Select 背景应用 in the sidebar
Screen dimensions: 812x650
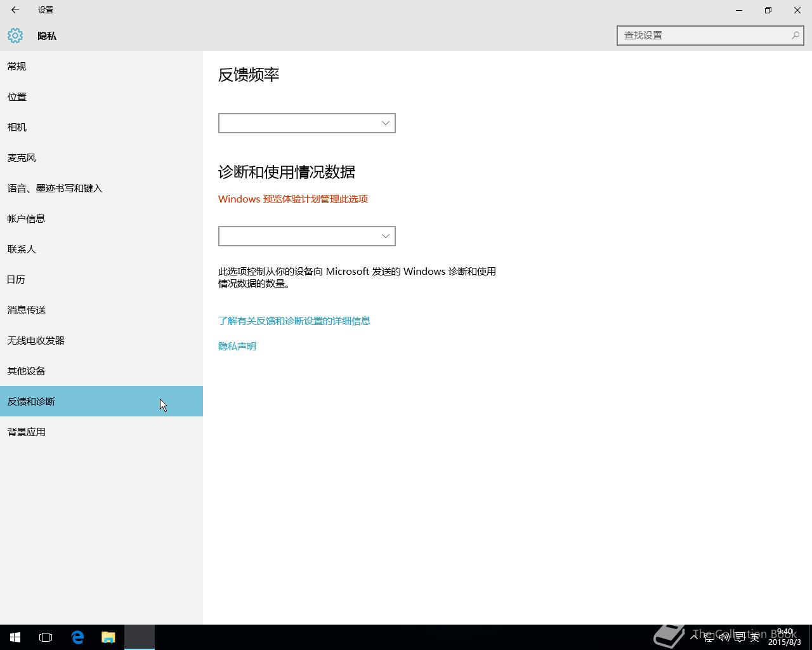[101, 432]
